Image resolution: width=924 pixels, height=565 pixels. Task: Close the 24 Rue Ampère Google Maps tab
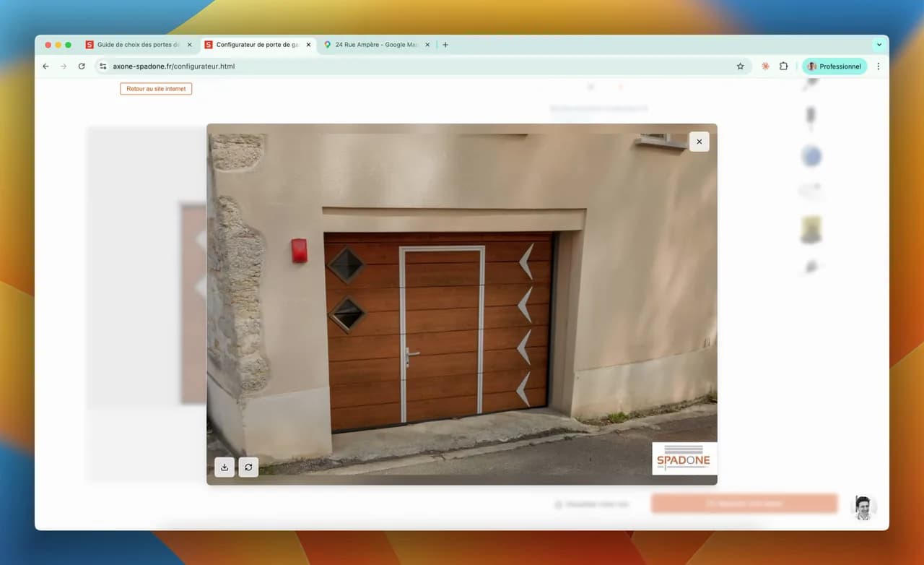427,45
